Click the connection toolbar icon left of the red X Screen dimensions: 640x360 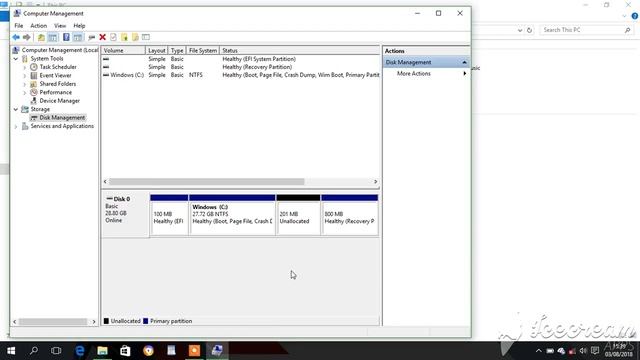pyautogui.click(x=91, y=38)
